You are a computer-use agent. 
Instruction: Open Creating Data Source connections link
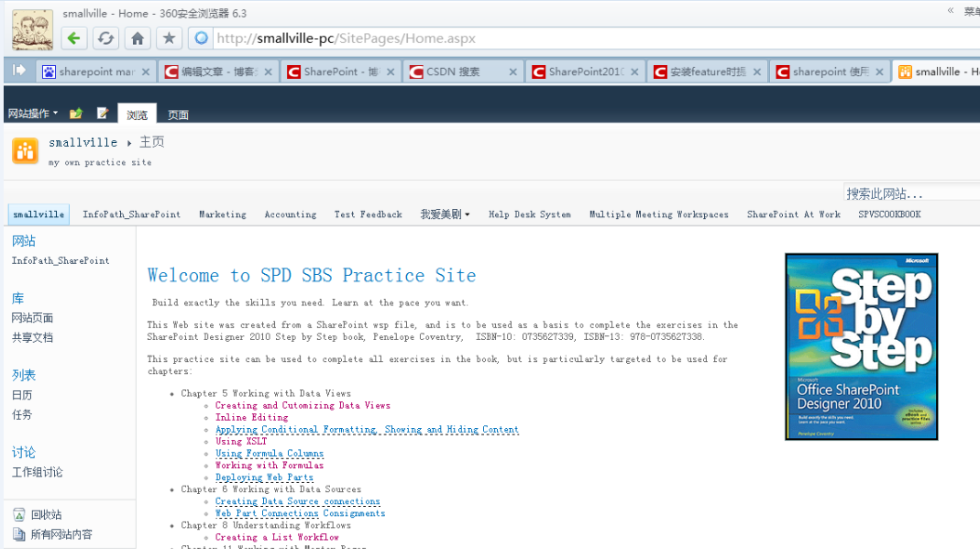pos(298,501)
